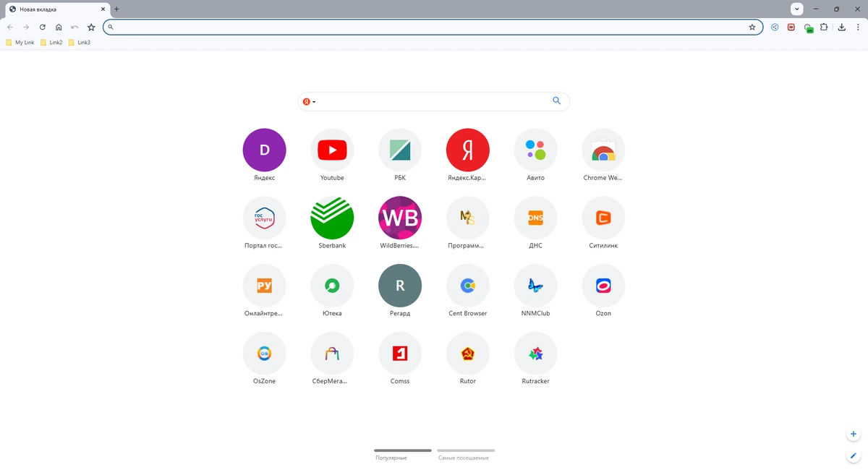Open the Rutracker shortcut tile
This screenshot has width=868, height=470.
tap(536, 354)
